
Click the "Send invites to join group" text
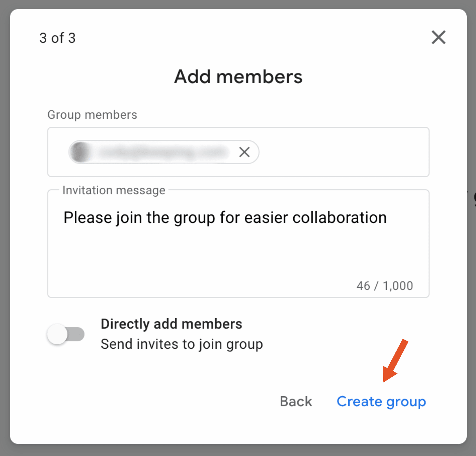click(182, 344)
